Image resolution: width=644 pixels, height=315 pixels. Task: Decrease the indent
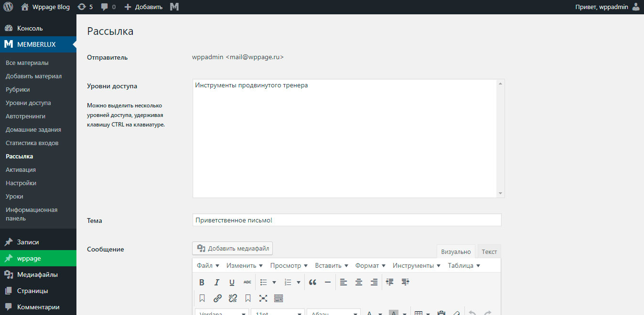[x=390, y=282]
